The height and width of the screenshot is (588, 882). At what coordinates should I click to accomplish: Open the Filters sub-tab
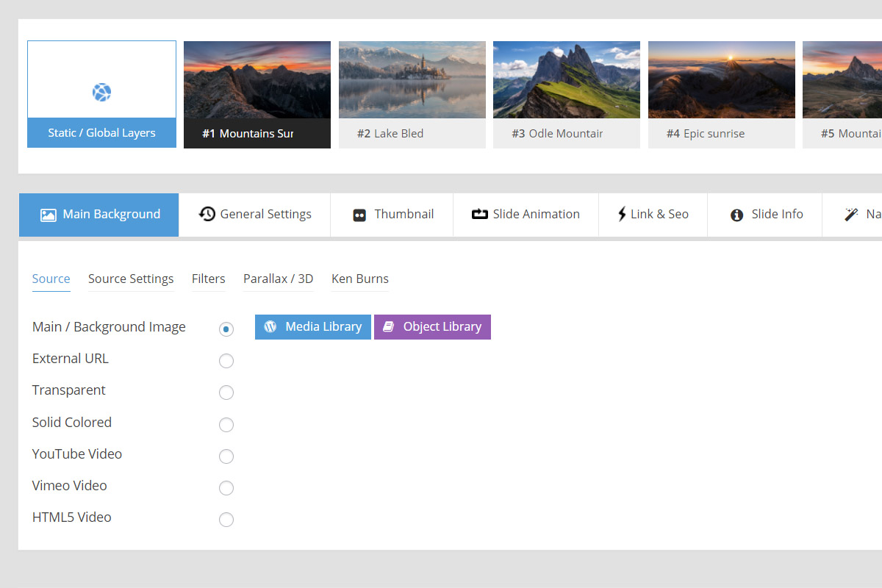coord(209,279)
